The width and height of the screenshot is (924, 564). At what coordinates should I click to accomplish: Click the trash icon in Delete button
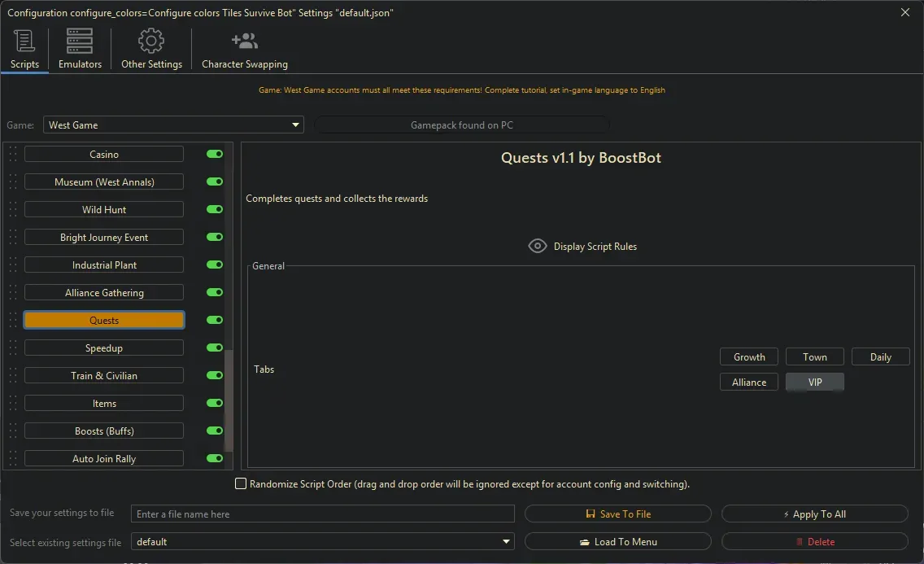(x=801, y=541)
